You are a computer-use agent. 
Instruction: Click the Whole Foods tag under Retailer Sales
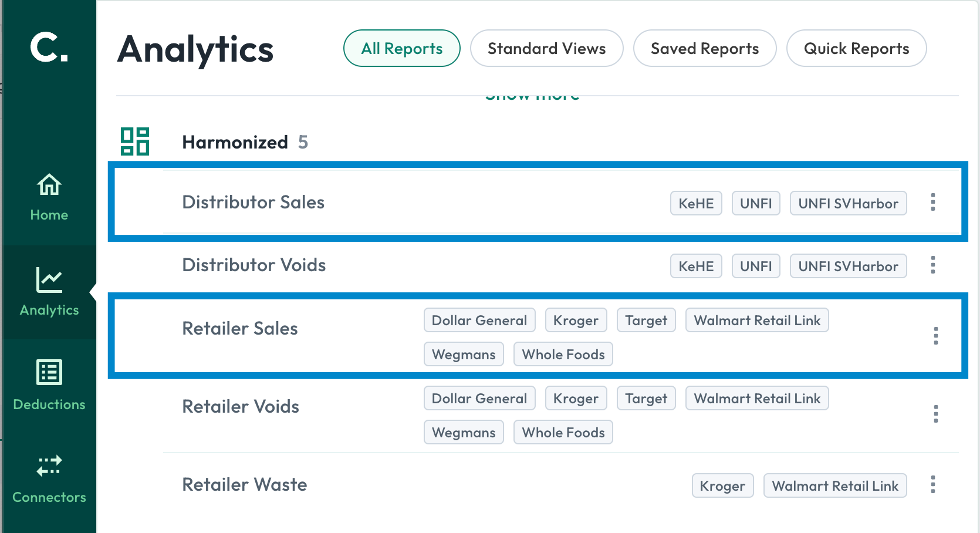click(x=563, y=355)
